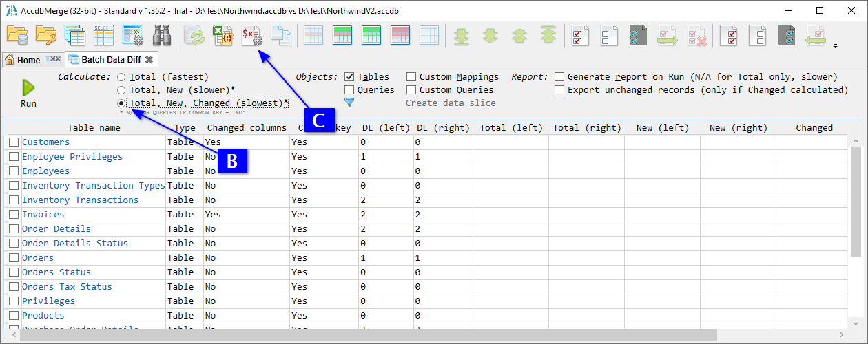Click the open database folder icon
Viewport: 868px width, 344px height.
(17, 35)
